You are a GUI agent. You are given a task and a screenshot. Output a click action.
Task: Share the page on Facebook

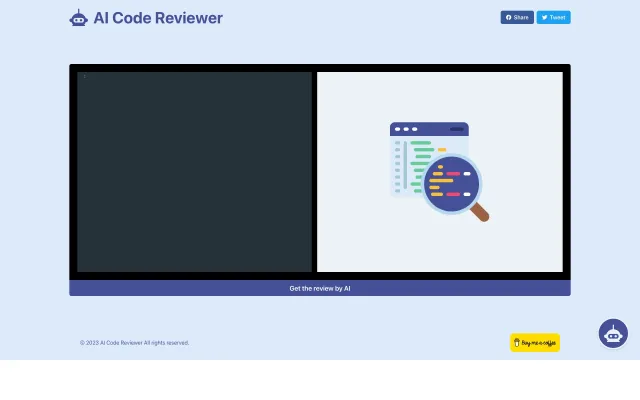517,17
